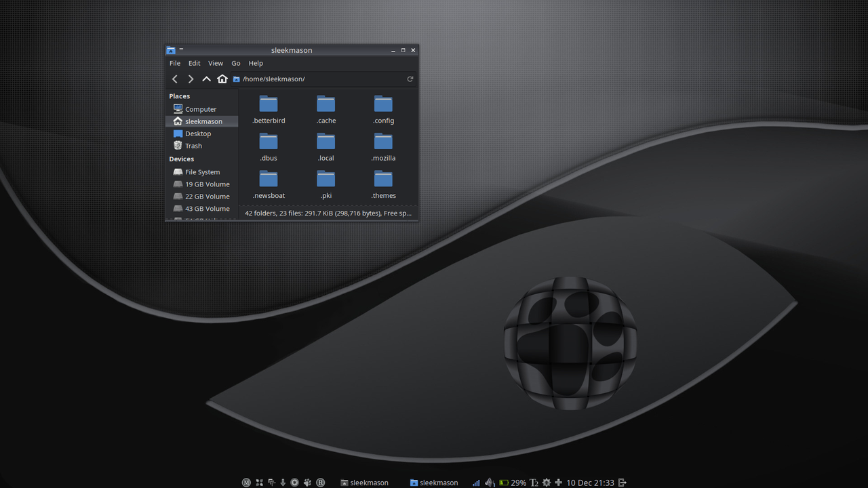
Task: Click the paw print panel icon
Action: click(307, 483)
